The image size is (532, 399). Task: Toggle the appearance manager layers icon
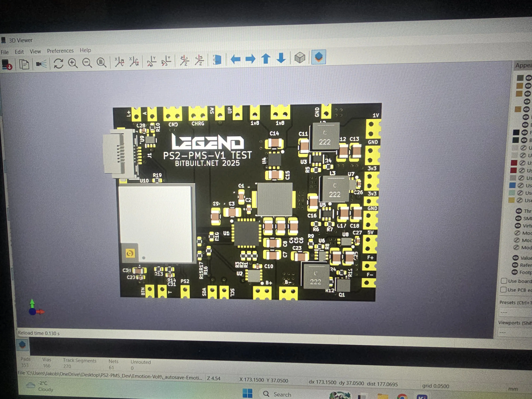tap(319, 57)
